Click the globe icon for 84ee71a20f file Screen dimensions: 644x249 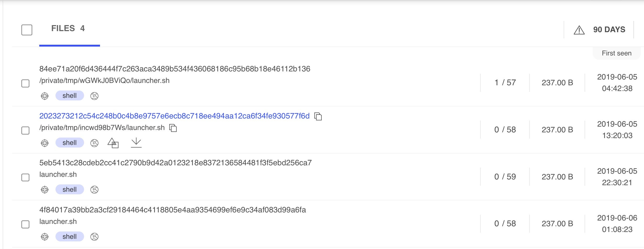[94, 96]
